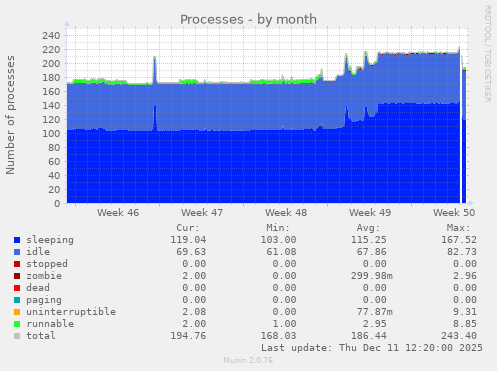Screen dimensions: 497x371
Task: Click total average value 186.44
Action: (x=369, y=336)
